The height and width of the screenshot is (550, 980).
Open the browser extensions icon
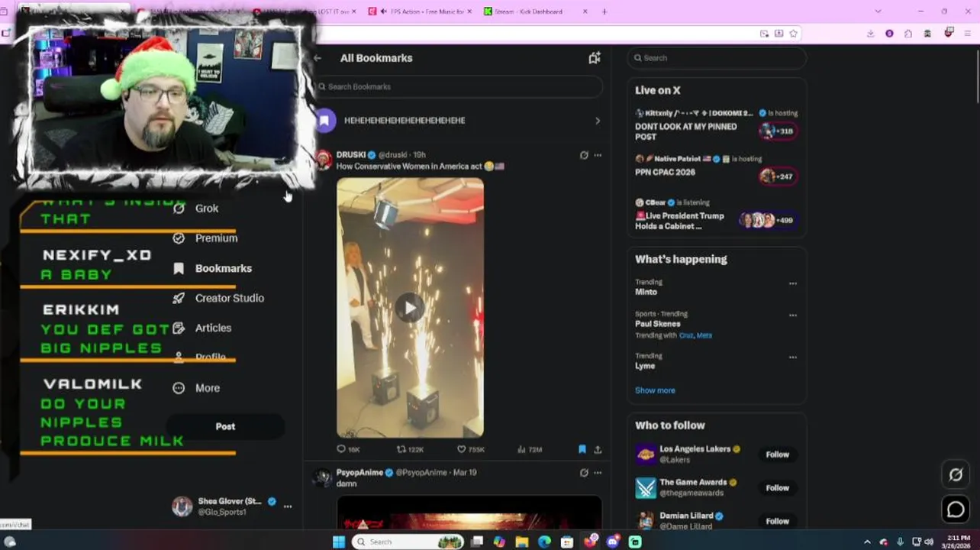pos(908,34)
